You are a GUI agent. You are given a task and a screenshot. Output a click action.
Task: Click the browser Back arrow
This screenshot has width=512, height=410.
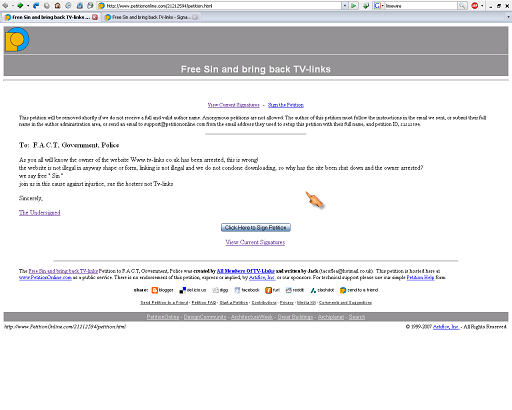[5, 6]
